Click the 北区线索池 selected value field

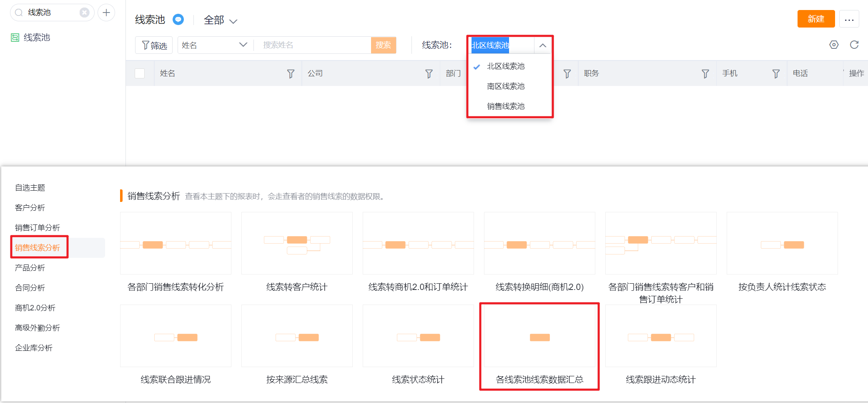click(x=502, y=45)
